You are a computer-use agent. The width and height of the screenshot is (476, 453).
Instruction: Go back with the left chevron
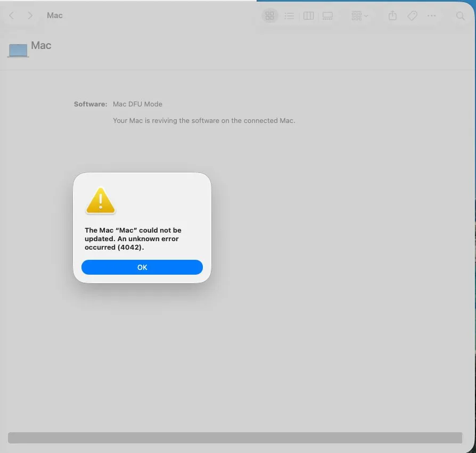(x=12, y=15)
